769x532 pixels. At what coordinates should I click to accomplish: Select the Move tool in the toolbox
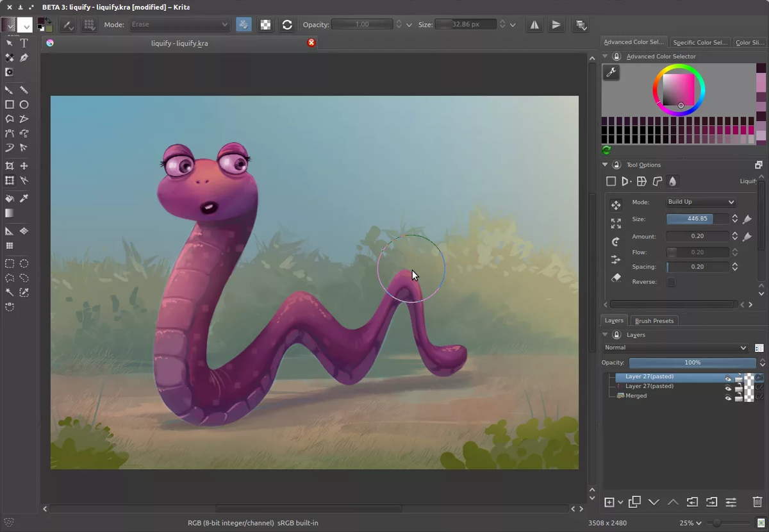24,165
